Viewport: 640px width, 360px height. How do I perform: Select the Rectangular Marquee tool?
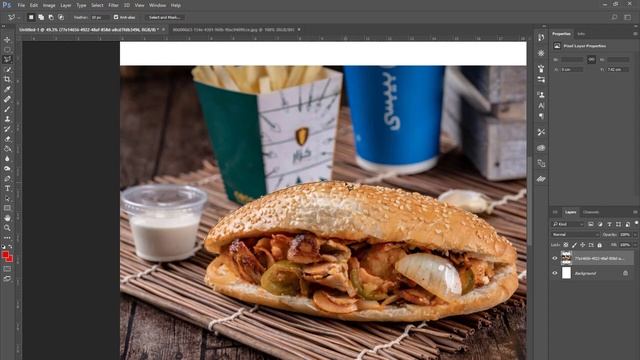tap(7, 49)
